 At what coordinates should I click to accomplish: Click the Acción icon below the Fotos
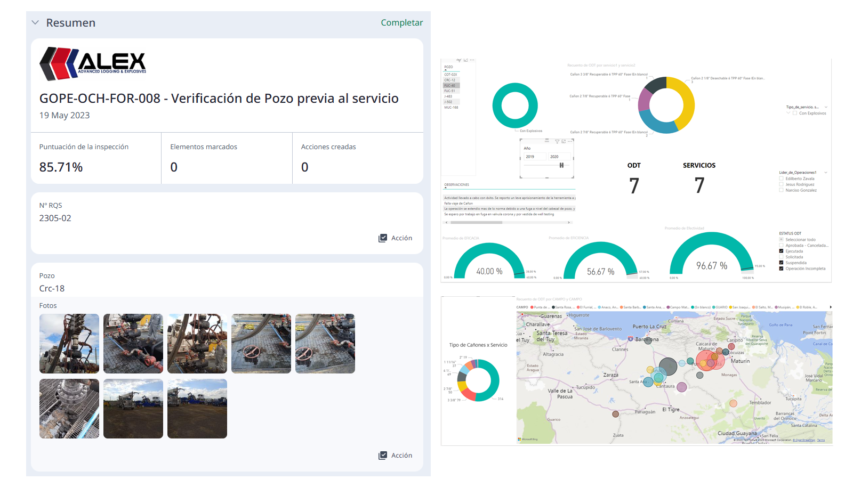pos(383,456)
